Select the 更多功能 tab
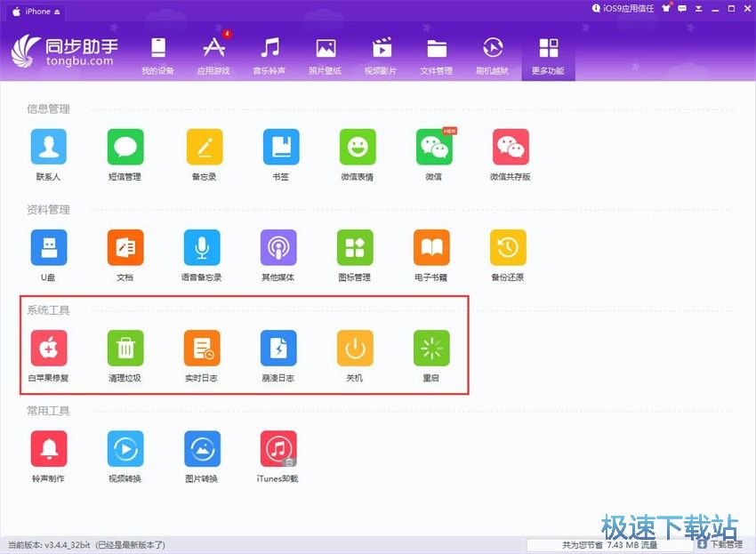This screenshot has height=554, width=756. point(548,56)
